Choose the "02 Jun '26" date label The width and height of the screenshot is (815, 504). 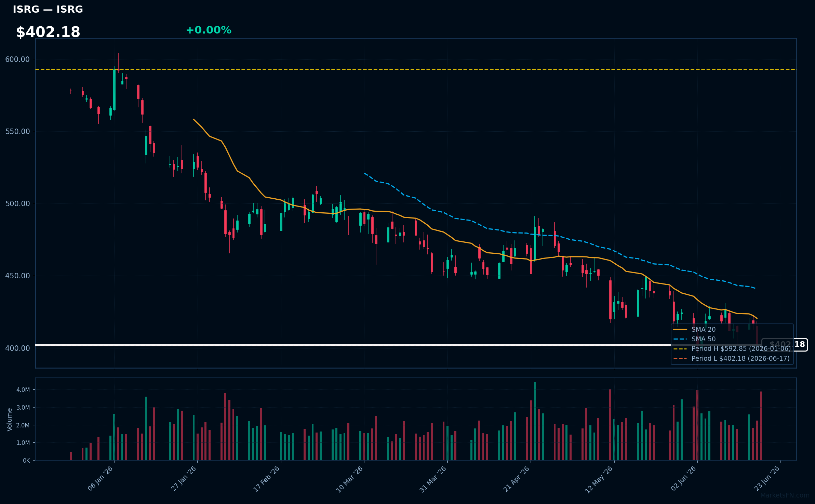click(684, 478)
